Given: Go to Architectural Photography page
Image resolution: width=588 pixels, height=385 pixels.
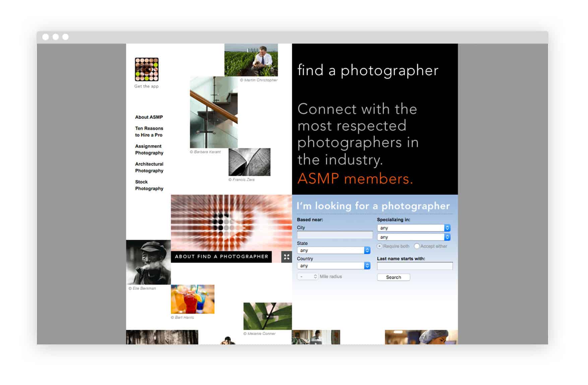Looking at the screenshot, I should click(149, 167).
